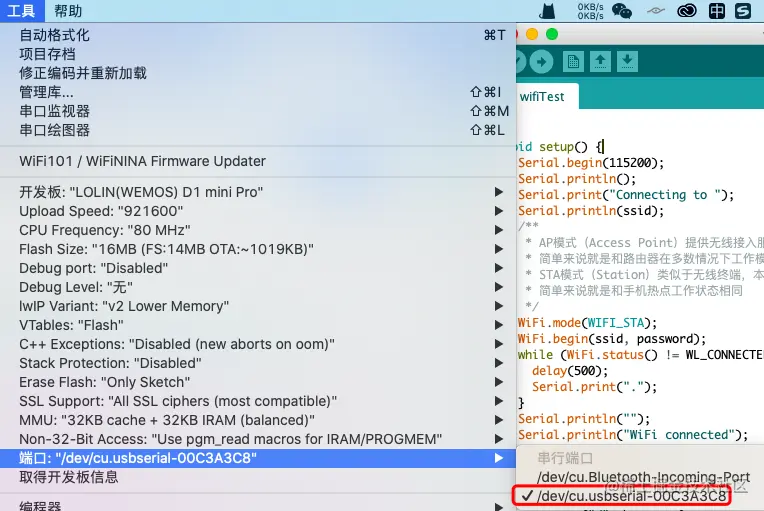
Task: Expand Debug port Disabled submenu
Action: point(258,268)
